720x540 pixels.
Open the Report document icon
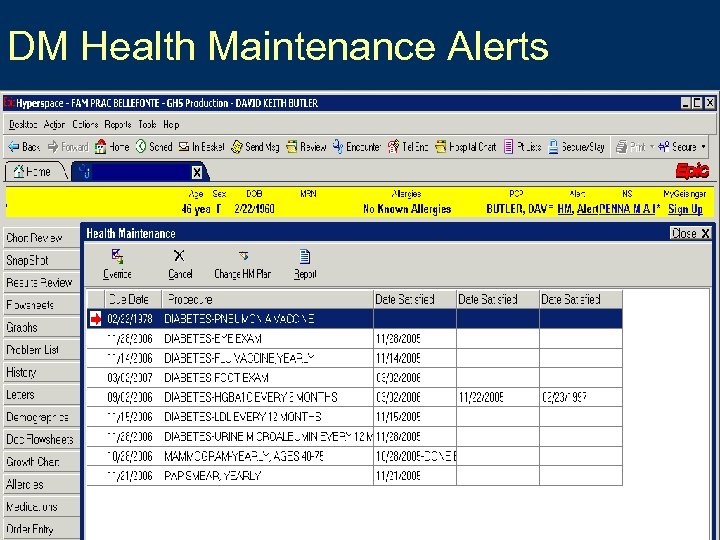305,256
